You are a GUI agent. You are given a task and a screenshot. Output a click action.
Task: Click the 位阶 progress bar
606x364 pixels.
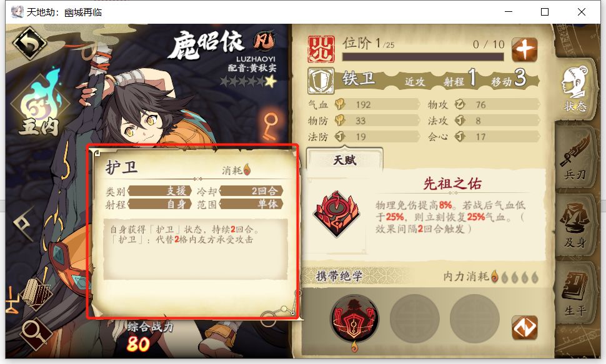tap(423, 57)
